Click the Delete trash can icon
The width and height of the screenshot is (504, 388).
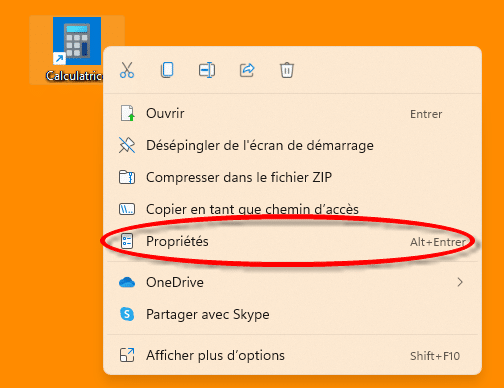[287, 70]
